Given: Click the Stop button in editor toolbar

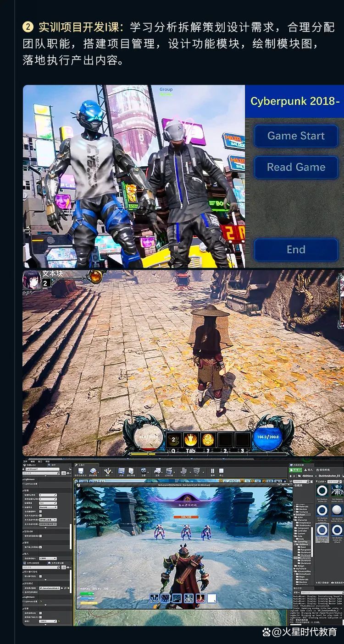Looking at the screenshot, I should coord(221,472).
